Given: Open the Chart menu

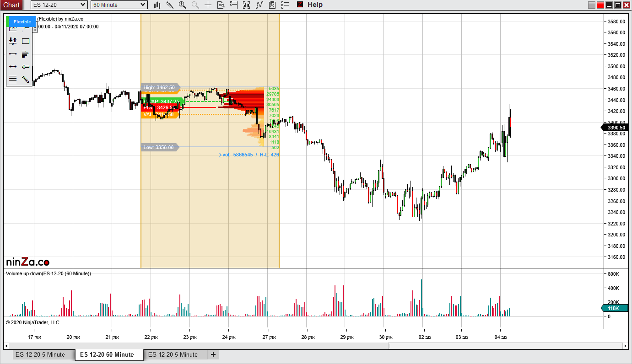Looking at the screenshot, I should coord(11,5).
